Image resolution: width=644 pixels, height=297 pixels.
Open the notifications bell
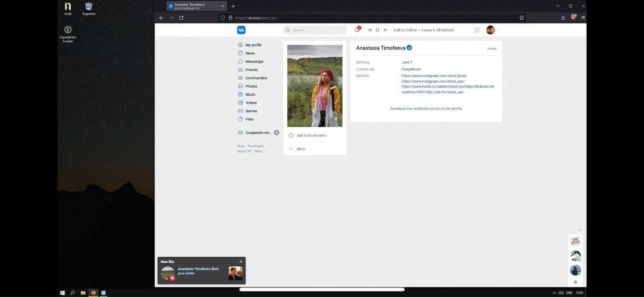[x=357, y=30]
